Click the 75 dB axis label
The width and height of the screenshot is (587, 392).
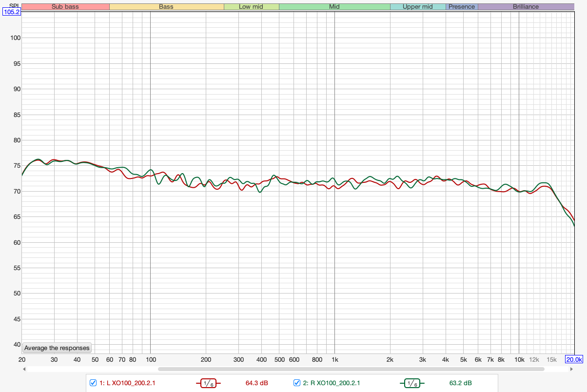(x=16, y=166)
